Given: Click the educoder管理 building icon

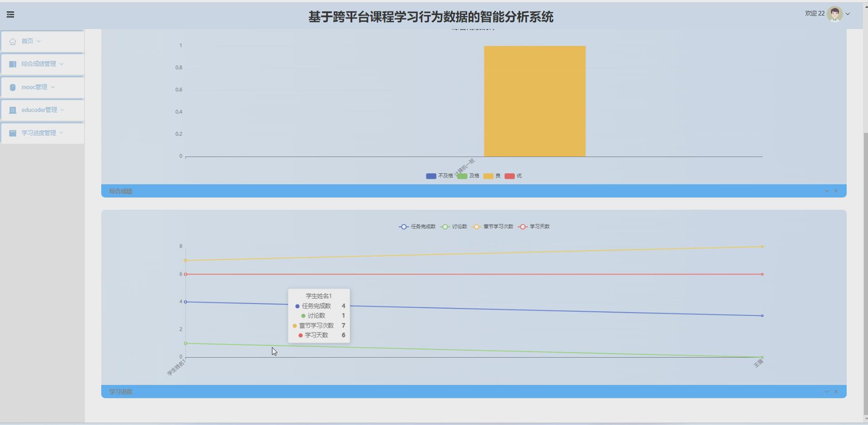Looking at the screenshot, I should point(12,110).
